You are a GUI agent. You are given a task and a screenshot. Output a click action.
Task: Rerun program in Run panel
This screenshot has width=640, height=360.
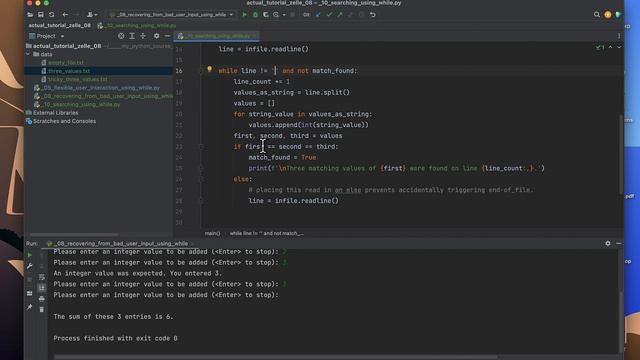(x=29, y=255)
